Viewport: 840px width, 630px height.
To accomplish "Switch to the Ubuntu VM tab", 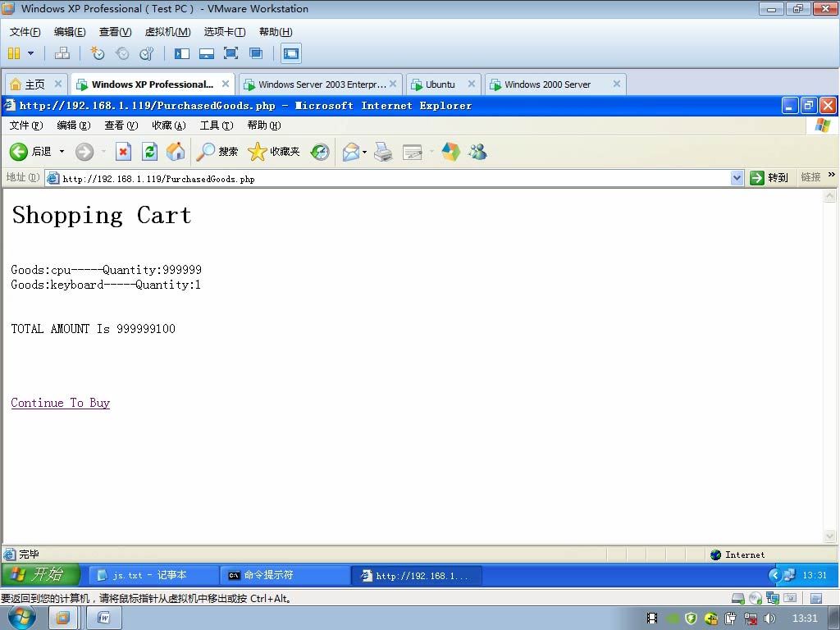I will pyautogui.click(x=440, y=84).
